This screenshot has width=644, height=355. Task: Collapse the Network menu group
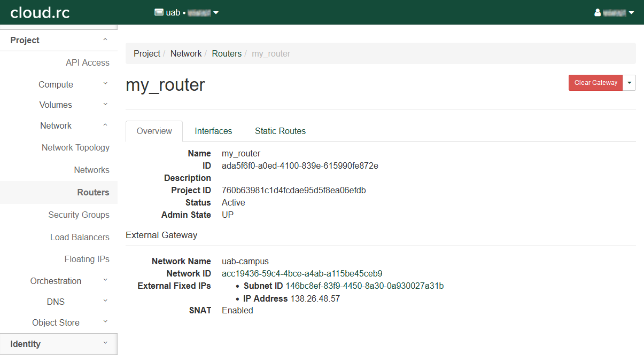(58, 125)
